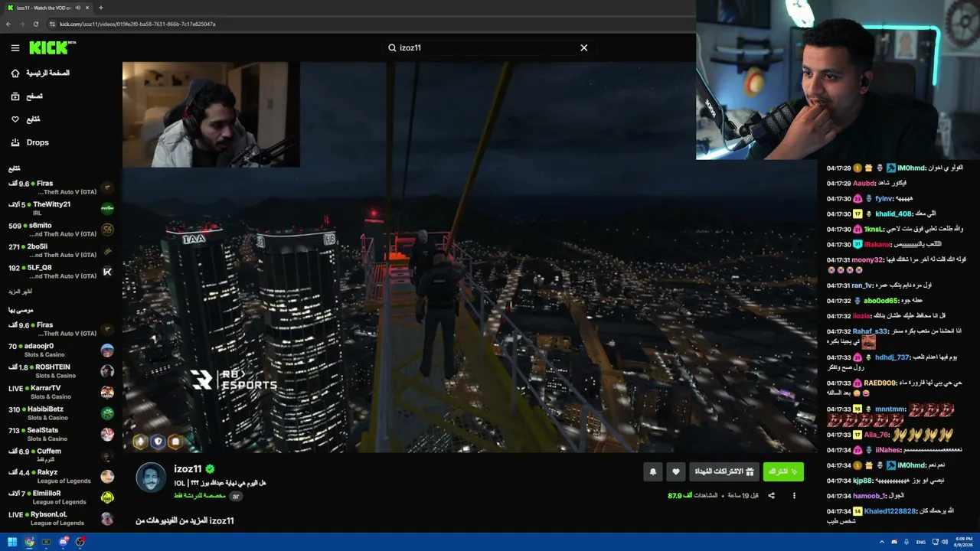980x551 pixels.
Task: Click the green verified badge next to izoz11
Action: [x=210, y=469]
